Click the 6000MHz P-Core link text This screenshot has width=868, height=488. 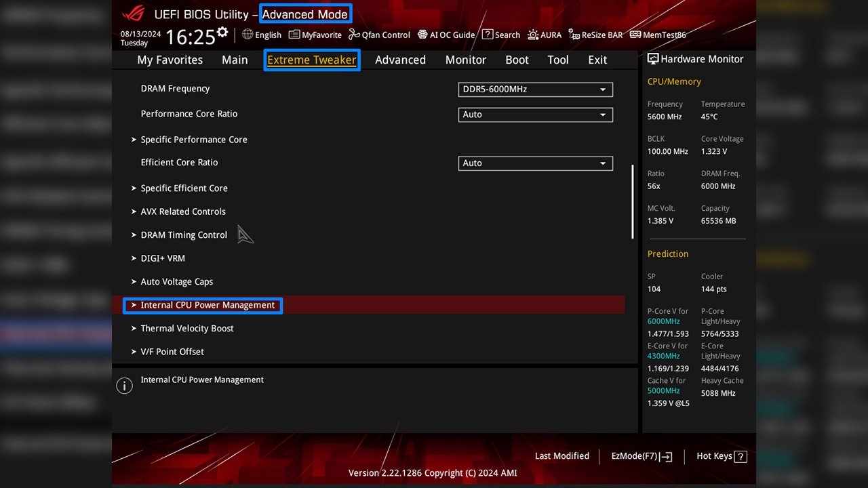(663, 321)
